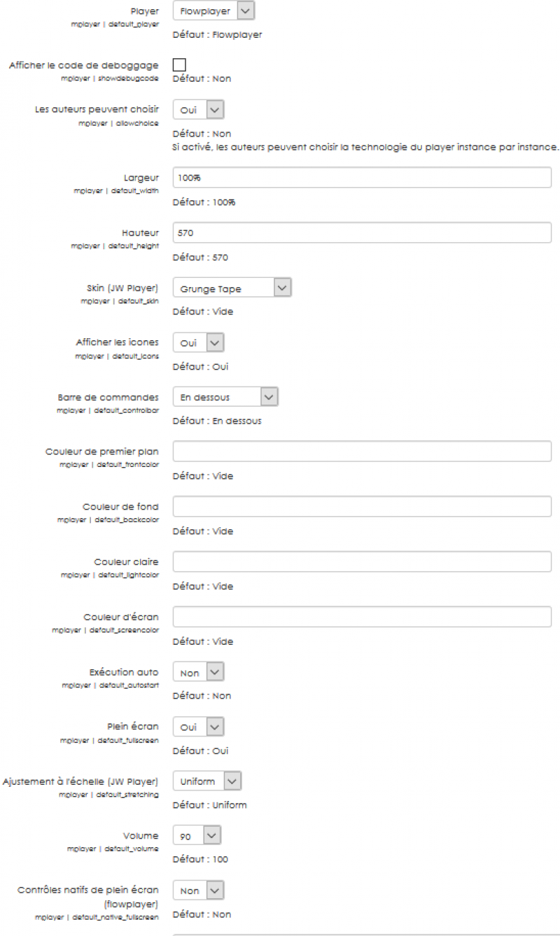
Task: Click the Grunge Tape dropdown arrow
Action: [281, 288]
